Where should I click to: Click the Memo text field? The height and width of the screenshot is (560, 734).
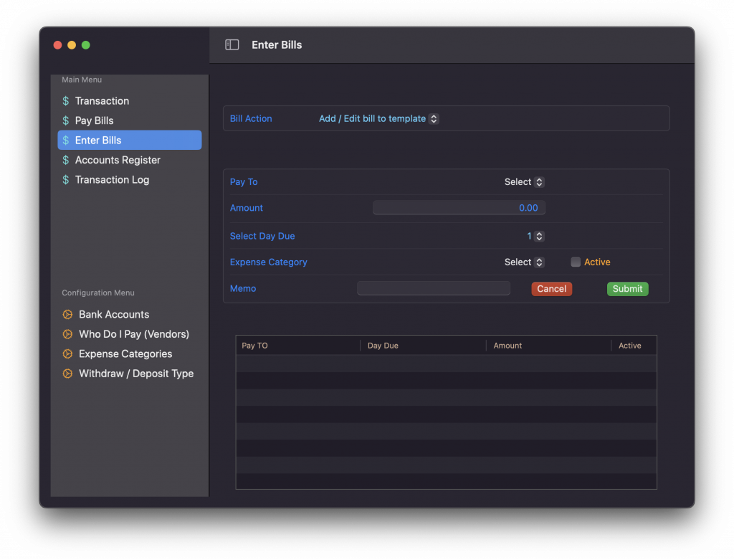click(433, 288)
